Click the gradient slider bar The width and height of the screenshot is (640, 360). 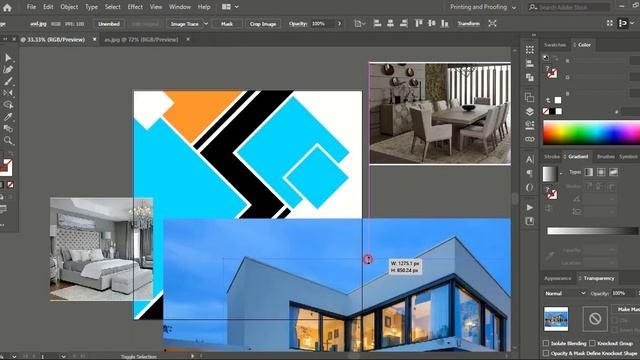point(592,231)
